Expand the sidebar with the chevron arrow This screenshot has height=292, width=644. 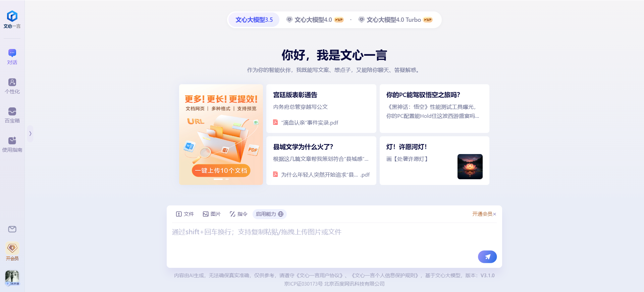tap(30, 134)
